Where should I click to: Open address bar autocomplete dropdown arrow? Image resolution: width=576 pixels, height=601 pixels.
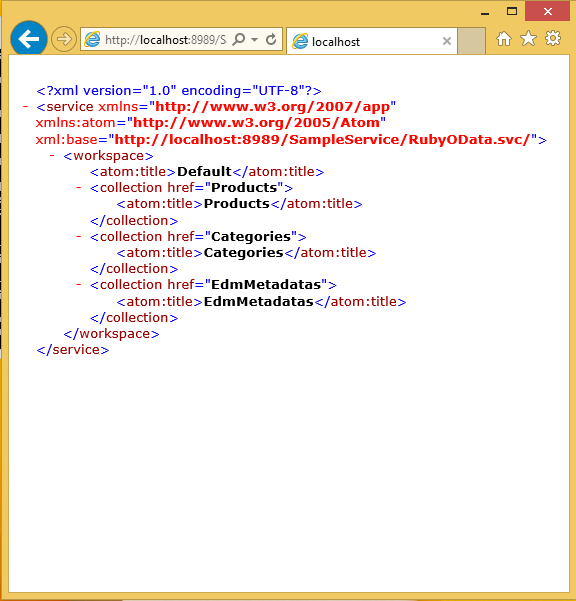pyautogui.click(x=254, y=39)
